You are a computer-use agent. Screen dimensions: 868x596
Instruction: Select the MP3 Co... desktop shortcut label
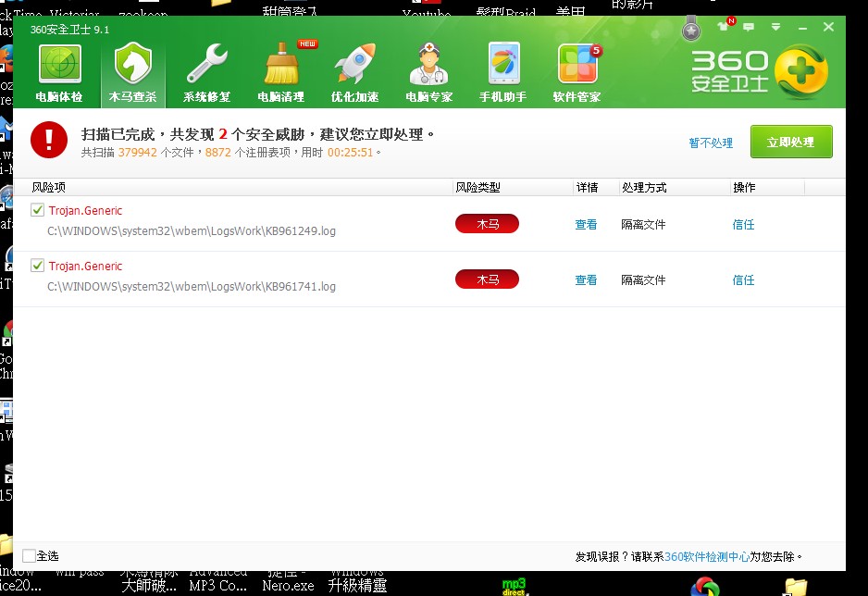coord(218,586)
